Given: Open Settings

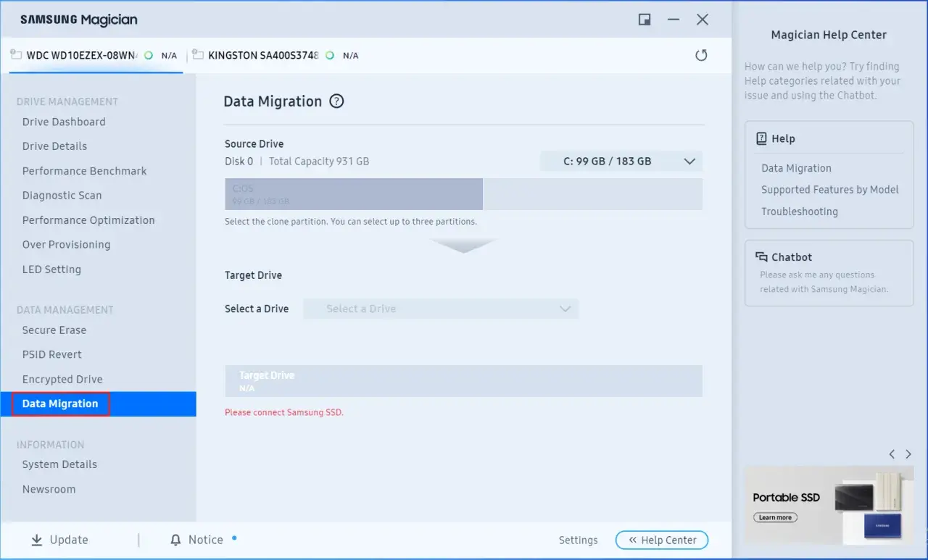Looking at the screenshot, I should click(x=579, y=540).
